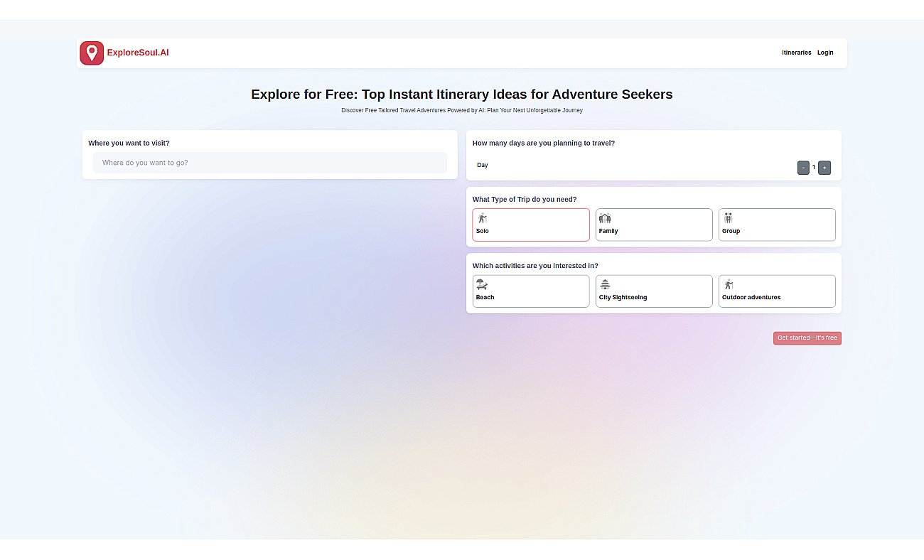Click the 'Discover Free Tailored Travel Adventures' subtitle
This screenshot has width=924, height=560.
462,111
